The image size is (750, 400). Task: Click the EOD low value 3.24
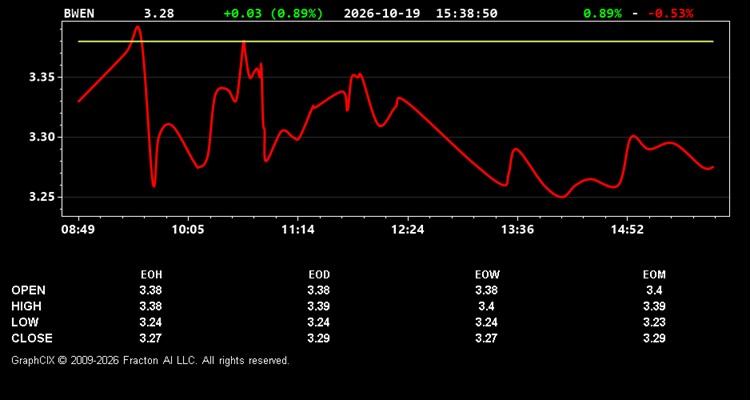[x=319, y=322]
